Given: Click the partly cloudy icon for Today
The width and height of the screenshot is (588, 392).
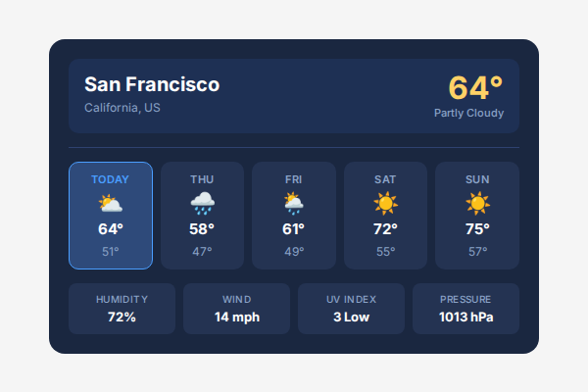Looking at the screenshot, I should (x=110, y=204).
